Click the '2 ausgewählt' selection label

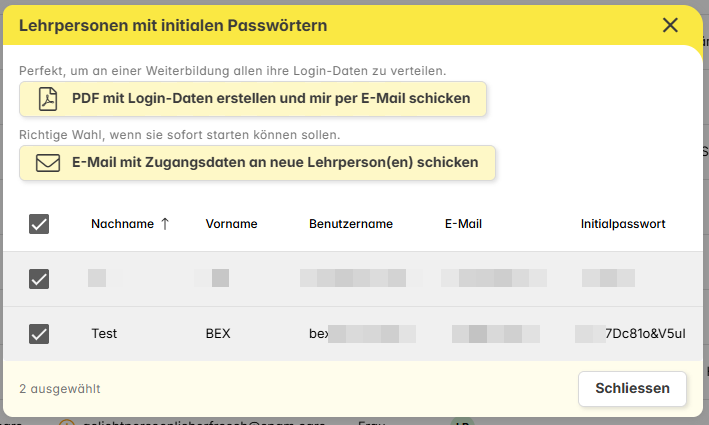(x=60, y=388)
